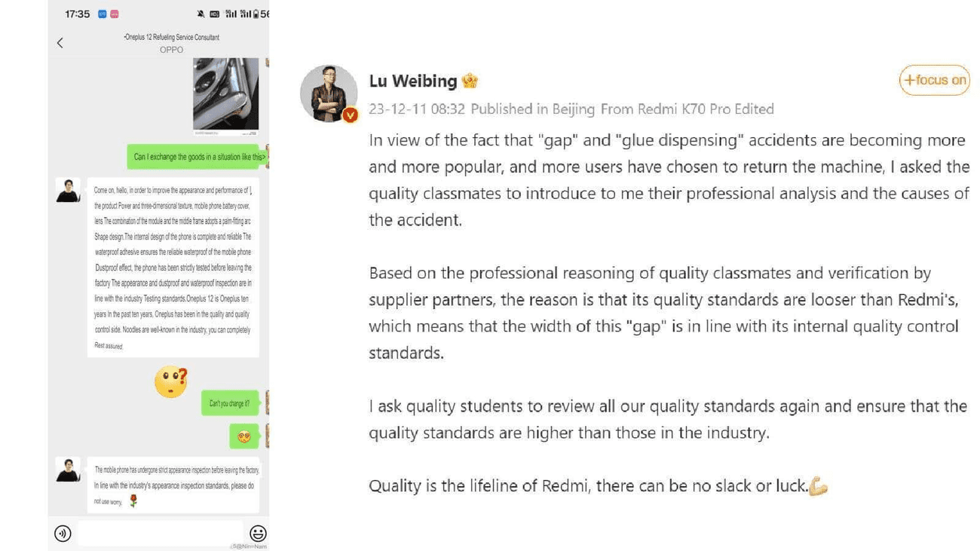Click the blue app notification icon in the status bar
The image size is (980, 551).
(x=103, y=14)
